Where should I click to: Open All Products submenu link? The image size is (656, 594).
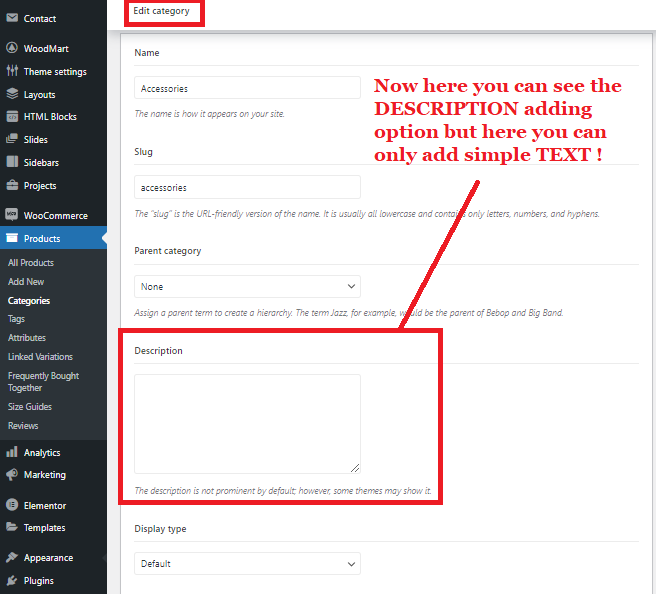click(x=31, y=263)
